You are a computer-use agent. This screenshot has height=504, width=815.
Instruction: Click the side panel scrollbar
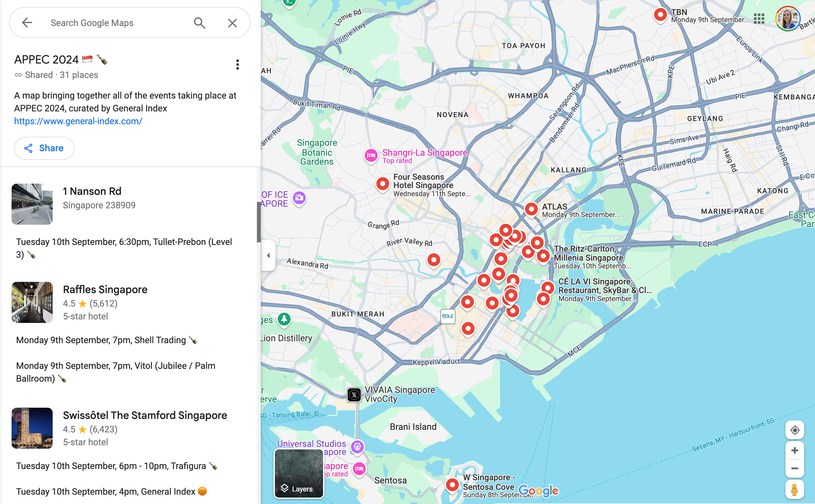(259, 222)
